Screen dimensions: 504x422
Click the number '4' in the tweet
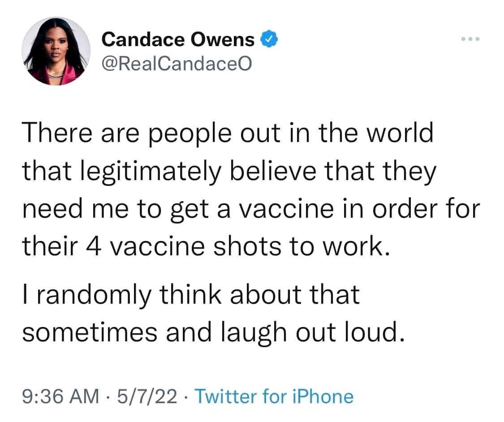(x=95, y=246)
